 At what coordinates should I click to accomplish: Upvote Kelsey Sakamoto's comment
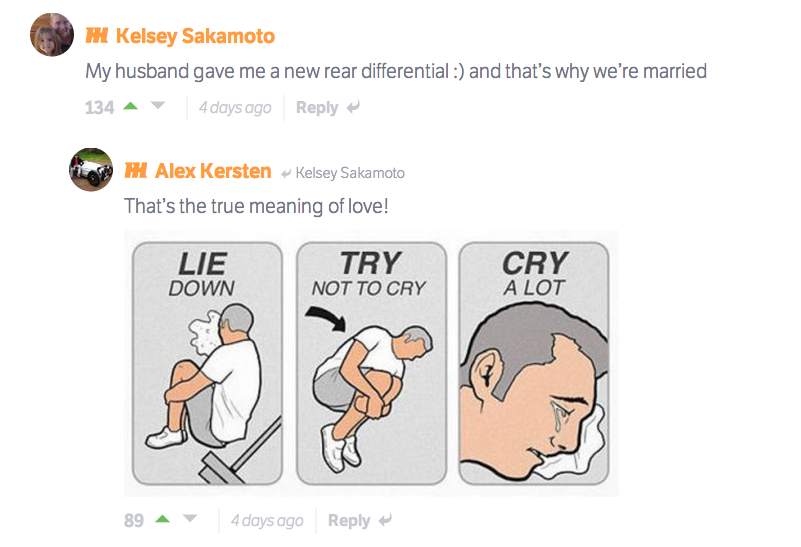pos(130,107)
